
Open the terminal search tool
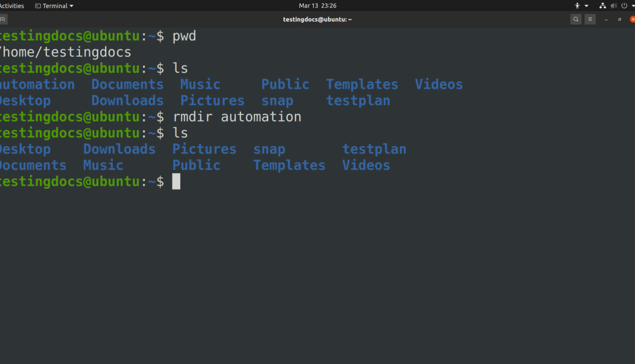[575, 19]
